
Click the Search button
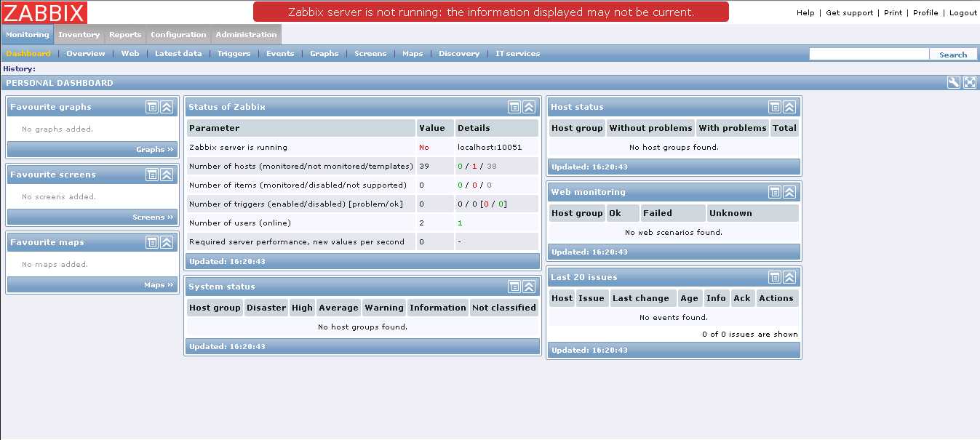(953, 55)
